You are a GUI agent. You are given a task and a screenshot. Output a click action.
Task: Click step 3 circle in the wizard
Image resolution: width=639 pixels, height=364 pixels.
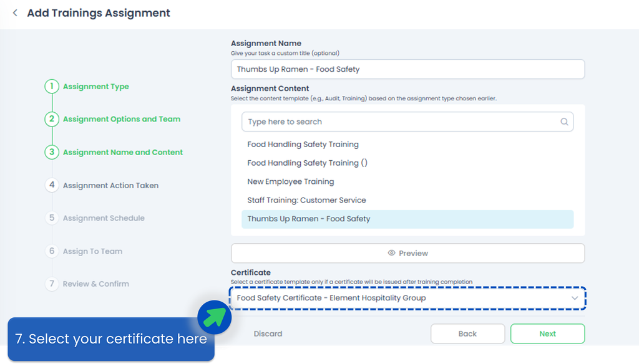tap(52, 152)
